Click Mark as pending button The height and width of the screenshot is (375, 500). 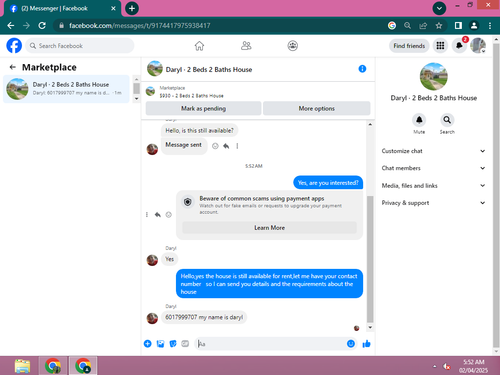coord(203,108)
